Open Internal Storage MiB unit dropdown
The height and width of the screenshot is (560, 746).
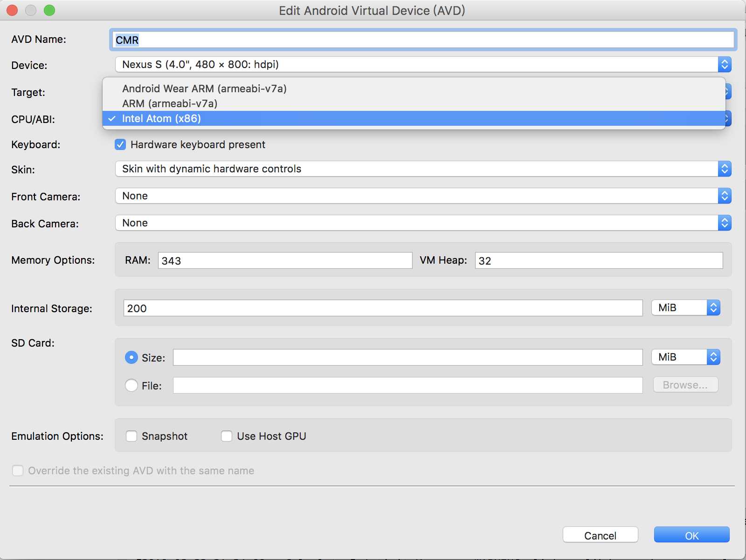click(686, 307)
